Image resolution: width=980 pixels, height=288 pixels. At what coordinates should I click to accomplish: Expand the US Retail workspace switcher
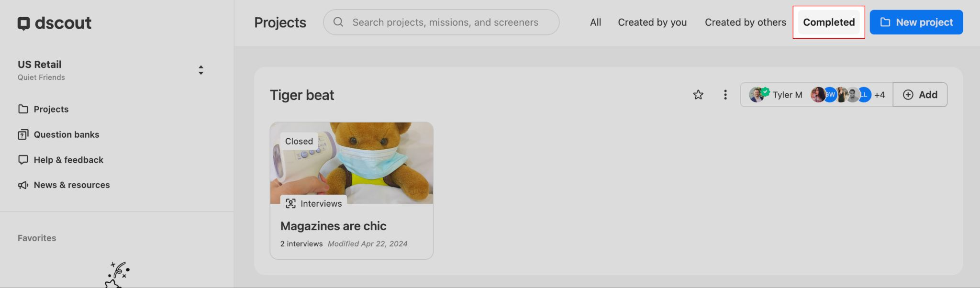pos(201,70)
